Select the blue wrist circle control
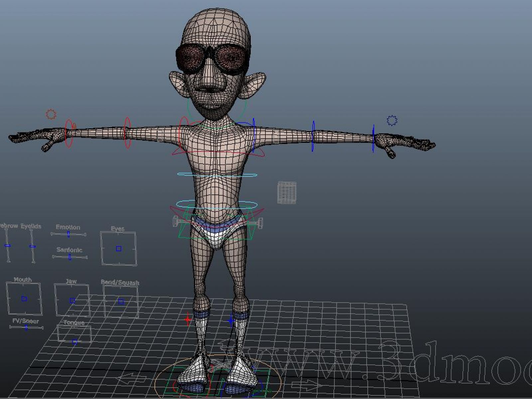The height and width of the screenshot is (399, 532). click(373, 139)
